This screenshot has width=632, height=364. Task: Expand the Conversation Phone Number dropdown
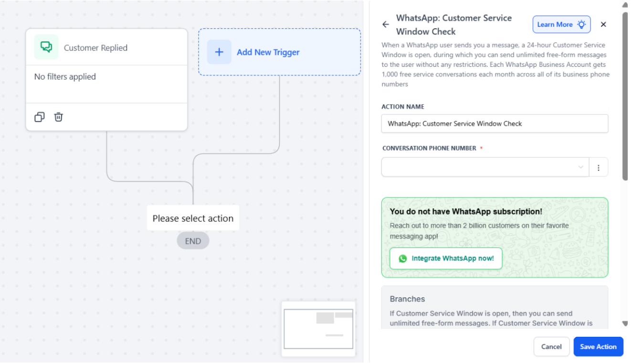point(485,167)
